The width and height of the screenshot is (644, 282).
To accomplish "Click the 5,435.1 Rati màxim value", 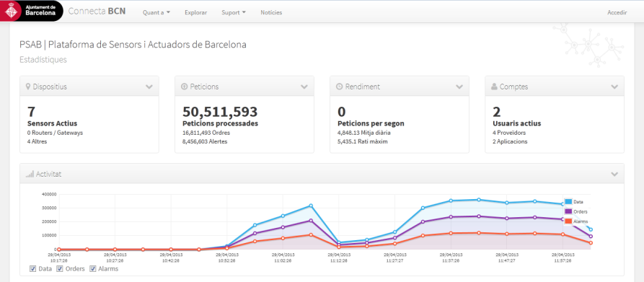I will (362, 141).
